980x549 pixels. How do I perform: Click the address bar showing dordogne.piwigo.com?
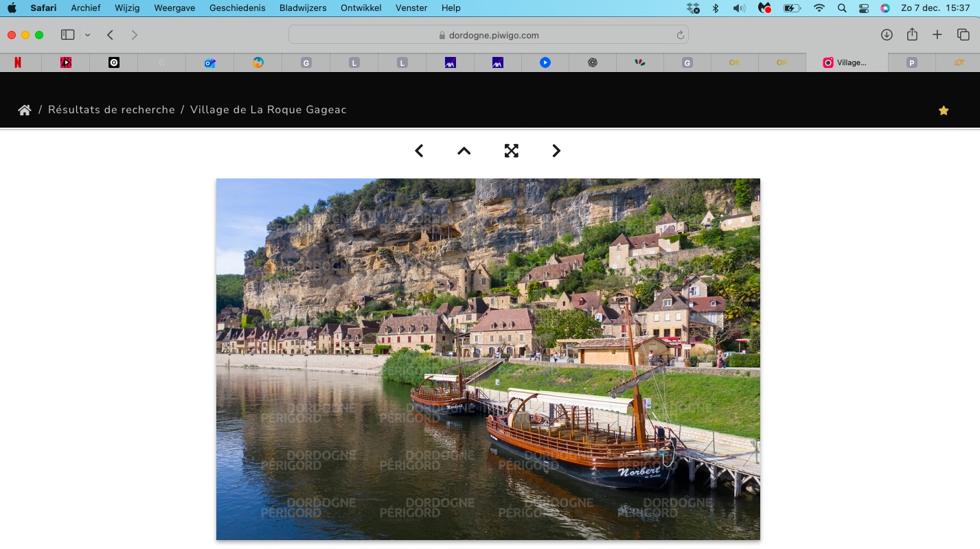click(488, 35)
